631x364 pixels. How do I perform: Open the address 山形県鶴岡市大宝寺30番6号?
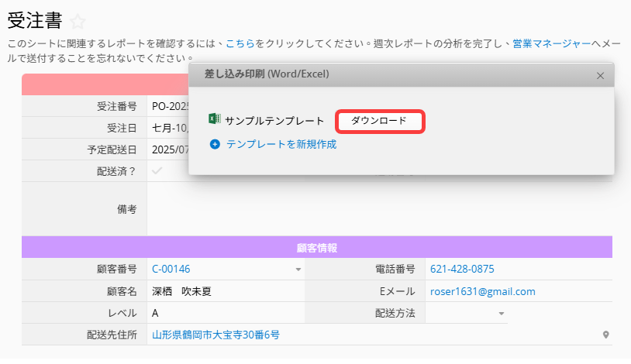216,335
